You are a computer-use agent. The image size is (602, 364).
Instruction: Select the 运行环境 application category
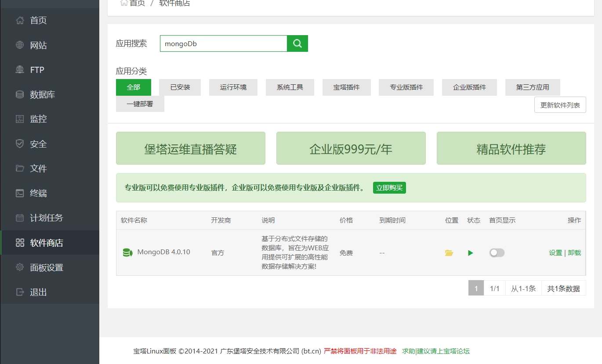233,87
